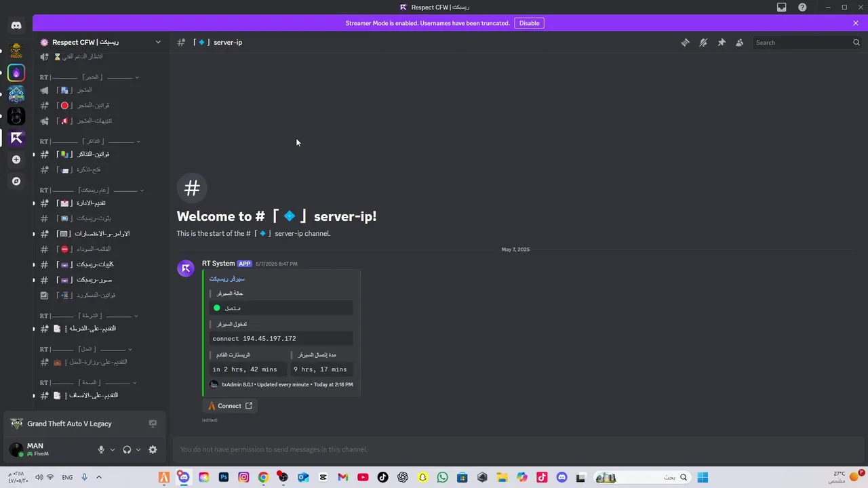This screenshot has height=488, width=868.
Task: Collapse the المتجر category
Action: tap(136, 77)
